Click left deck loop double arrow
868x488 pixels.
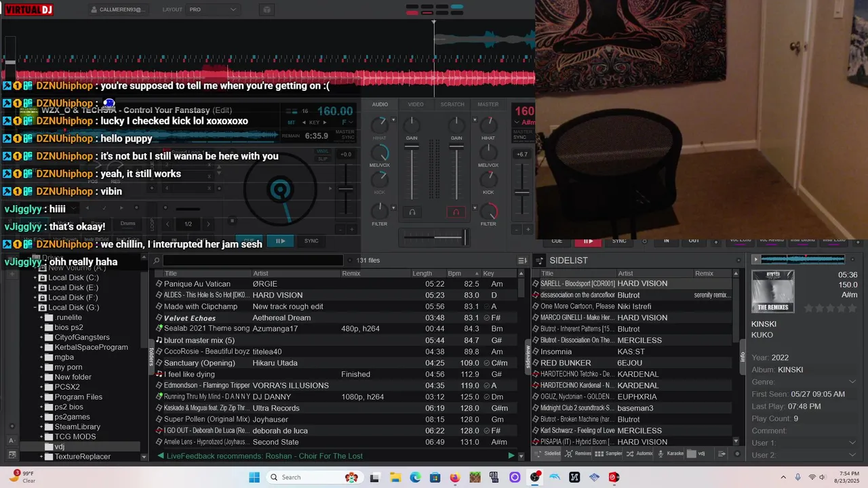point(208,224)
